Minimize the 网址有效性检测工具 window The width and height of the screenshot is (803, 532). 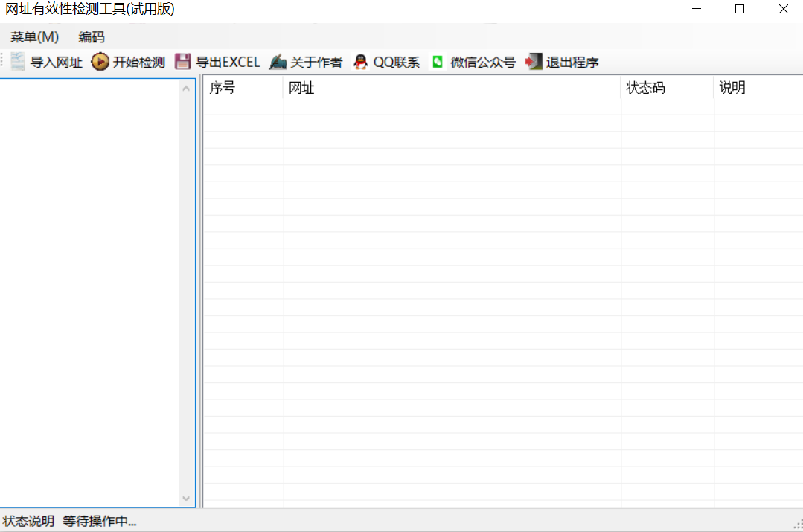[x=697, y=9]
